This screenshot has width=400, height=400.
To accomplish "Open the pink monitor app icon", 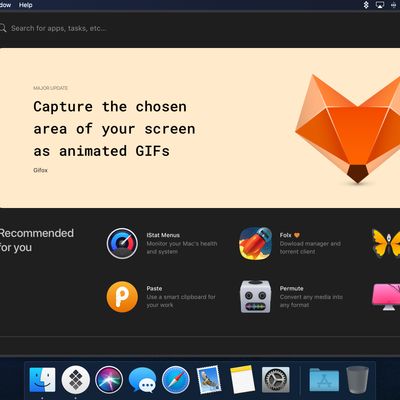I will [386, 296].
